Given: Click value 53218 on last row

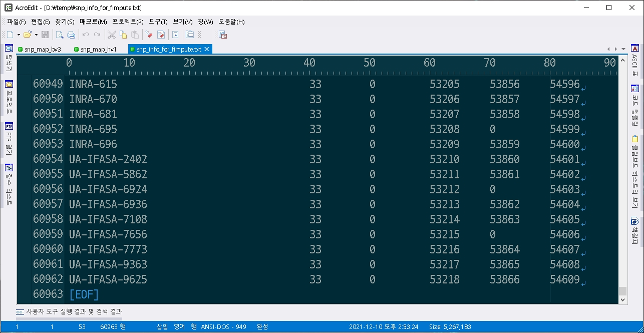Looking at the screenshot, I should click(x=445, y=279).
